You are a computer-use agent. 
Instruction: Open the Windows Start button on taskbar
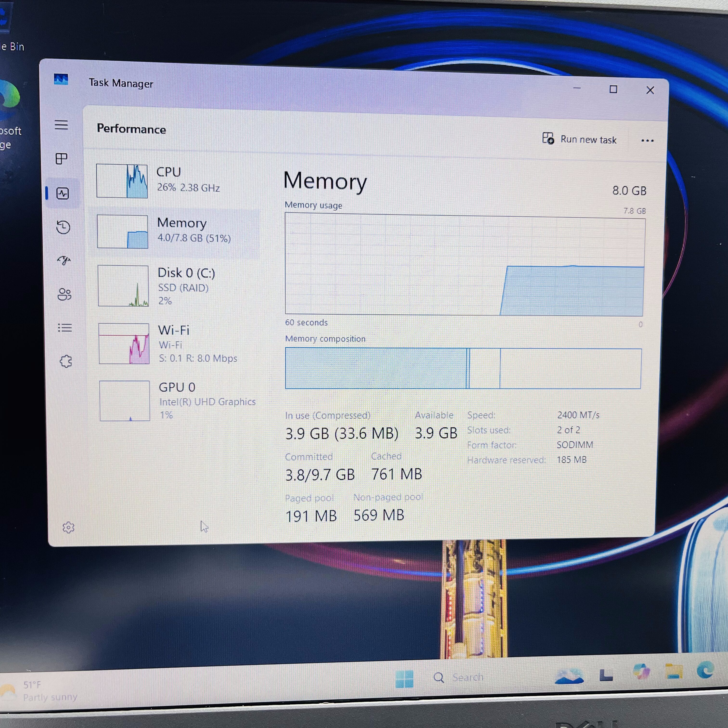pos(404,679)
